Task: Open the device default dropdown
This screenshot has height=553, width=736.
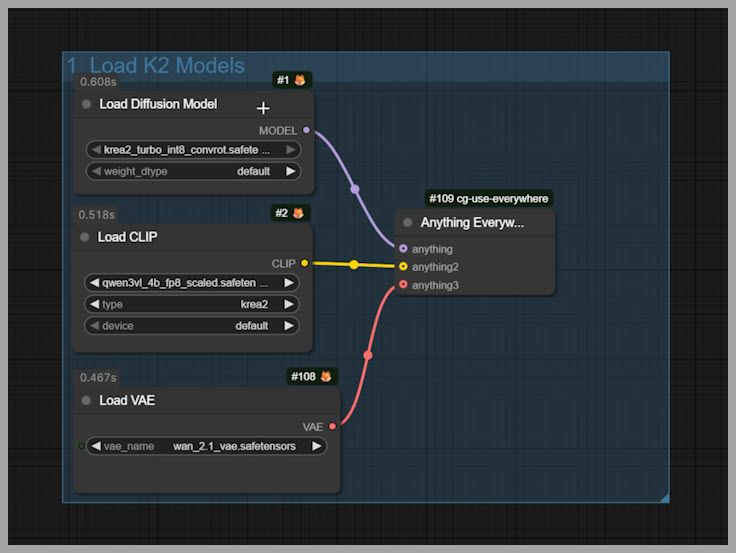Action: click(192, 326)
